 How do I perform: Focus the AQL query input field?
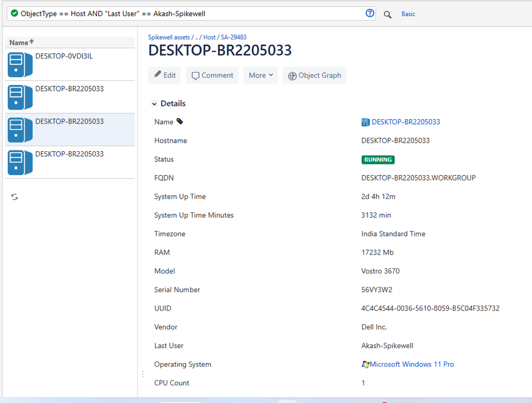191,13
